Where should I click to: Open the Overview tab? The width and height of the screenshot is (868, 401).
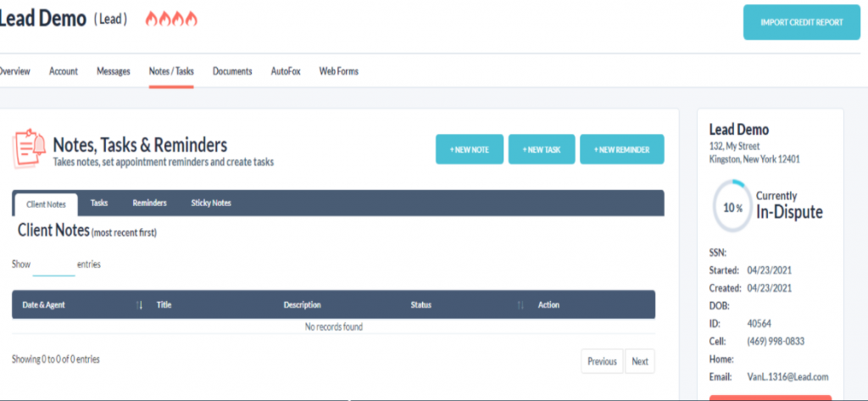[14, 71]
